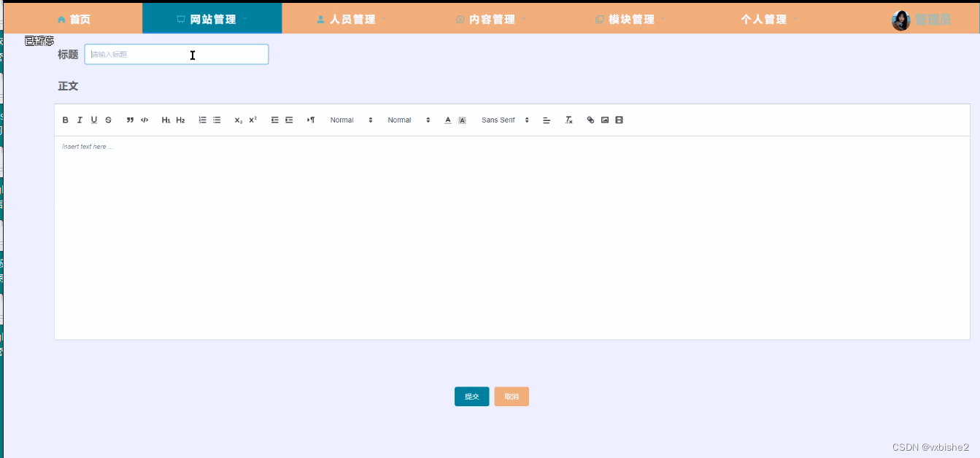Go to 首页 home menu

pos(74,20)
